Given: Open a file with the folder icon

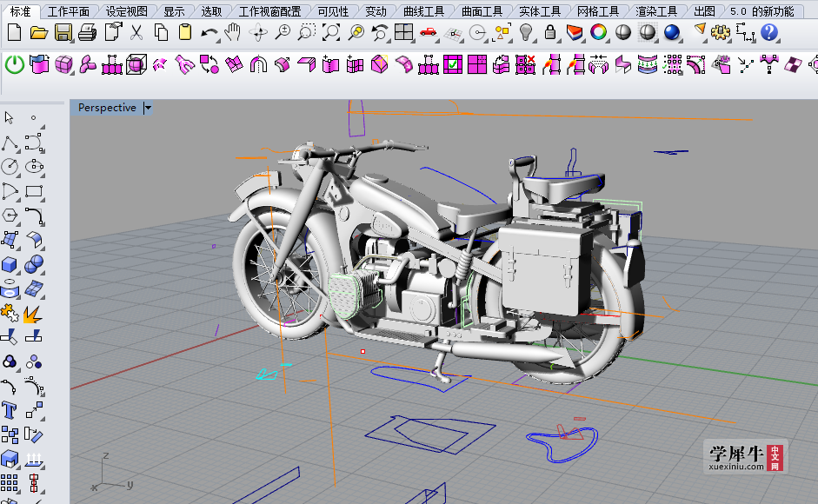Looking at the screenshot, I should [38, 33].
